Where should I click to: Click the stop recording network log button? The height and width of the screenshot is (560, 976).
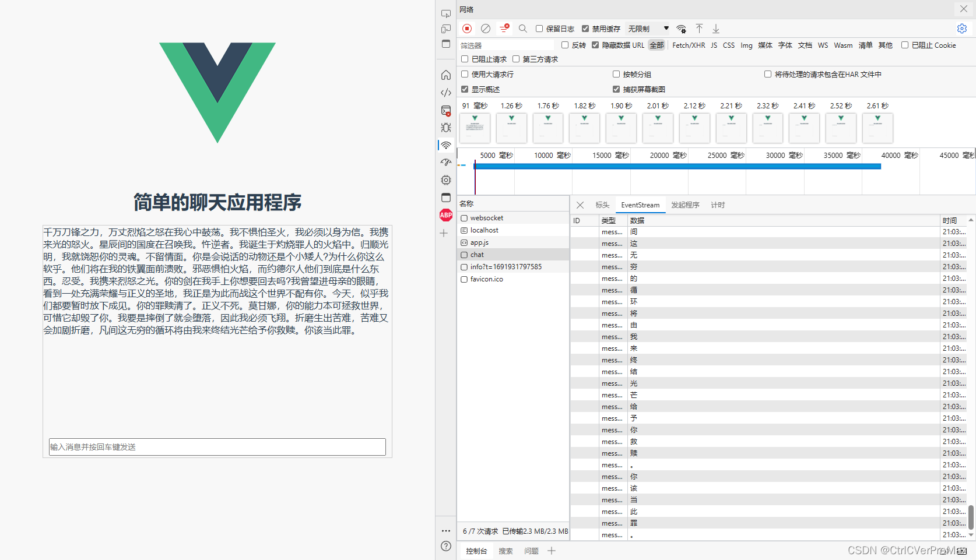(467, 29)
